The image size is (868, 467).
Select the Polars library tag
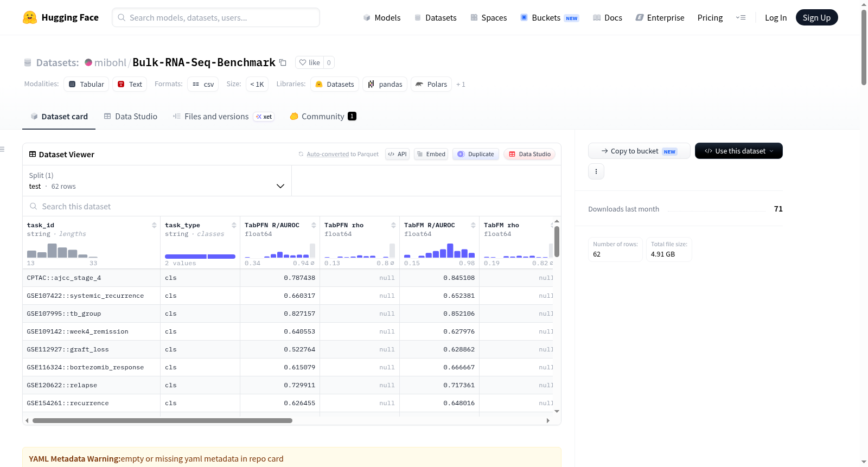click(x=431, y=84)
